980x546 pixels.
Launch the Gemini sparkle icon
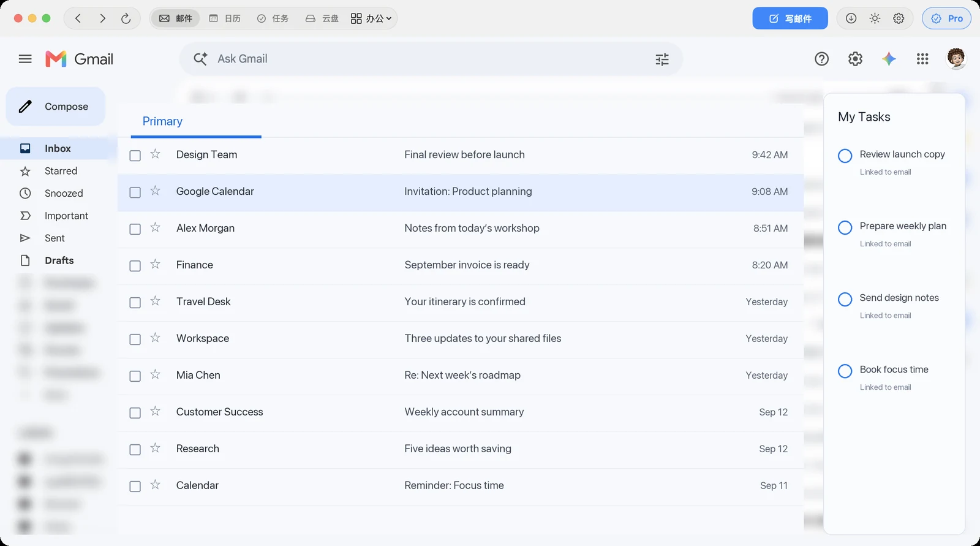889,59
